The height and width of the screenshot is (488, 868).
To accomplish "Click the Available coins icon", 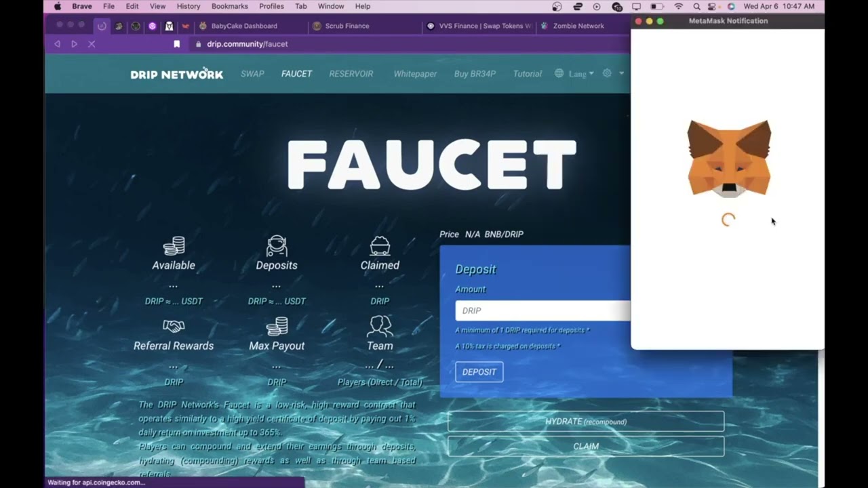I will pyautogui.click(x=174, y=245).
